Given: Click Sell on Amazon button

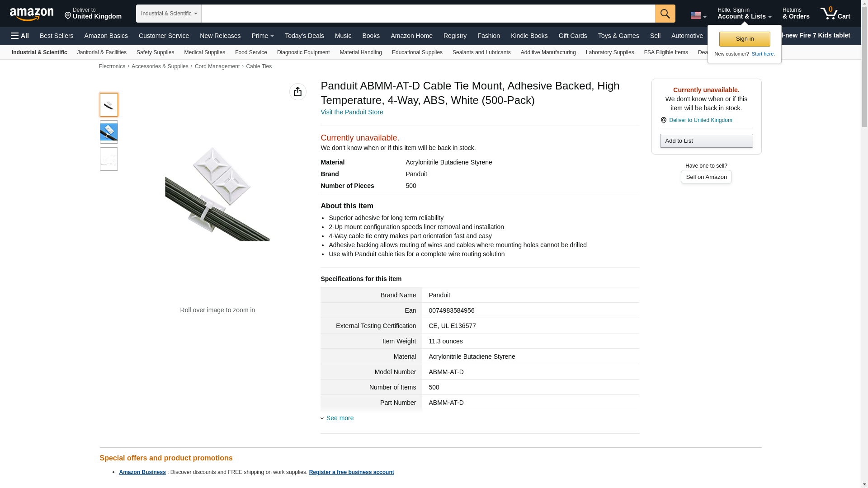Looking at the screenshot, I should click(x=706, y=177).
